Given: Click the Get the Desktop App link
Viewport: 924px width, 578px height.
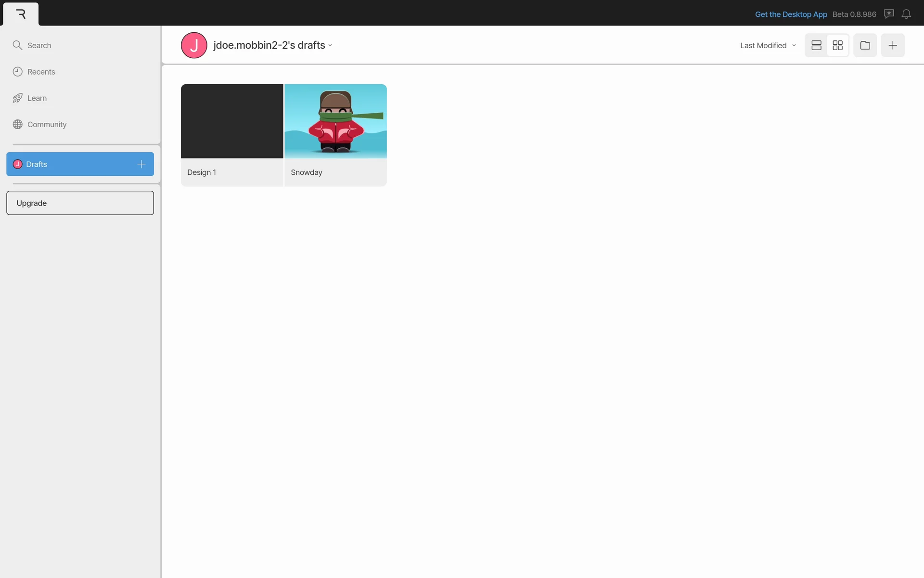Looking at the screenshot, I should coord(791,14).
